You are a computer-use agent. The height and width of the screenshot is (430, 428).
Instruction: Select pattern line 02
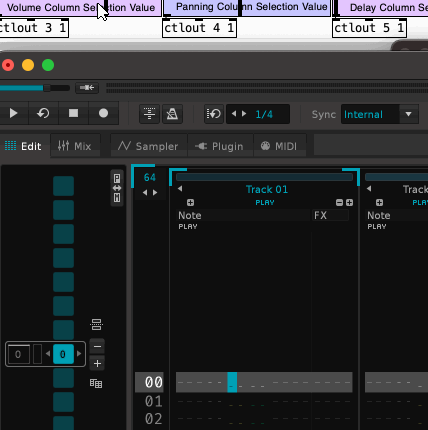point(154,419)
